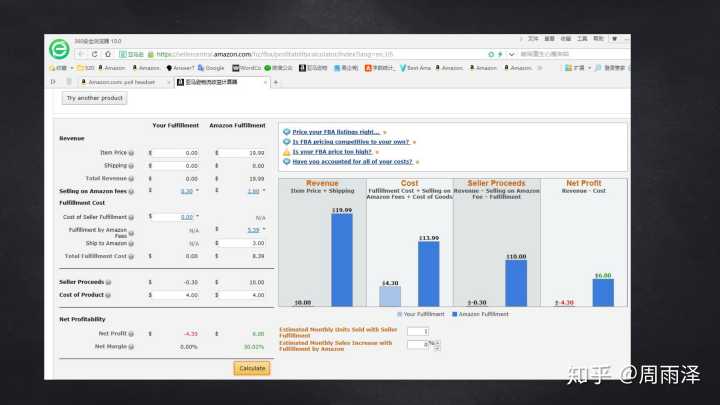Image resolution: width=720 pixels, height=405 pixels.
Task: Open Is your FBA price too high link
Action: point(332,152)
